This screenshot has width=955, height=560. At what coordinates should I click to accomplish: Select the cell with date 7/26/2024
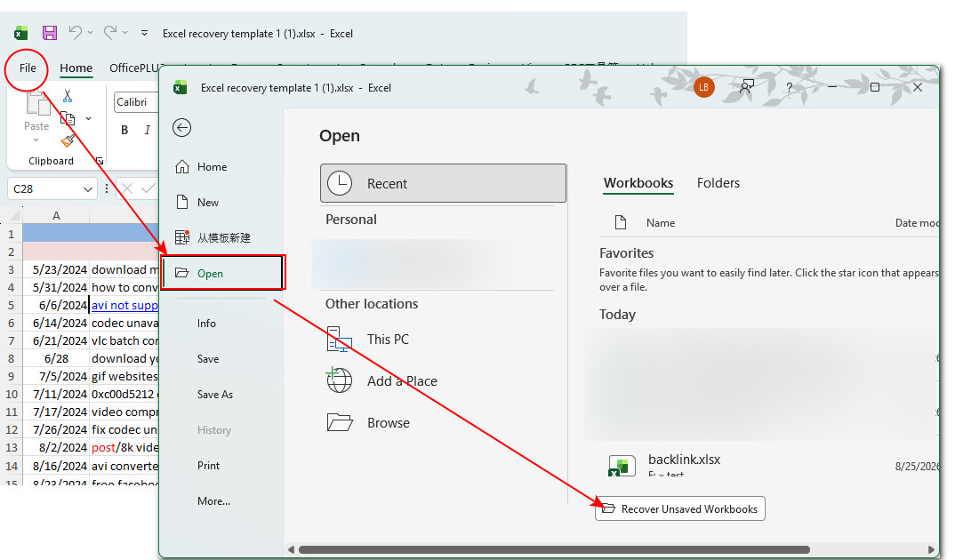coord(56,429)
